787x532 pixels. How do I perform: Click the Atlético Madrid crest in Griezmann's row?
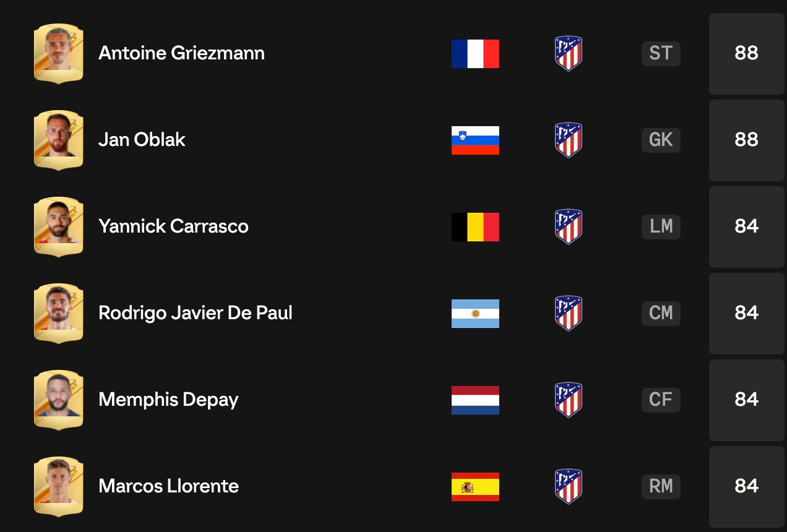[x=568, y=53]
